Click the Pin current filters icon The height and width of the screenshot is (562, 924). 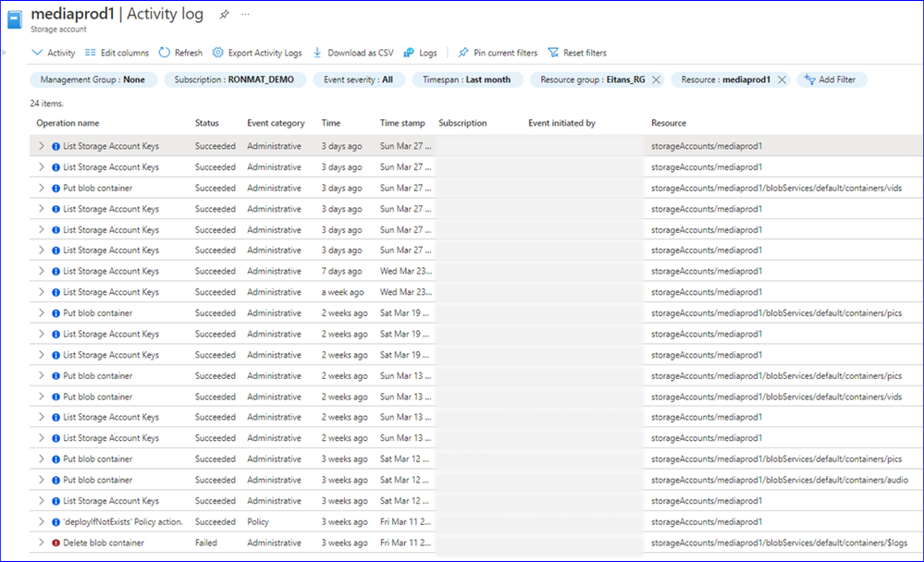point(463,53)
